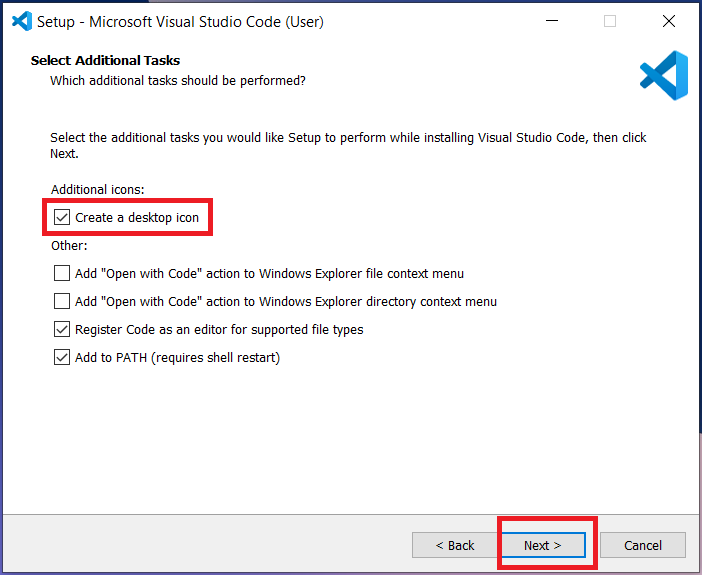Uncheck the Add to PATH checkbox

coord(62,357)
